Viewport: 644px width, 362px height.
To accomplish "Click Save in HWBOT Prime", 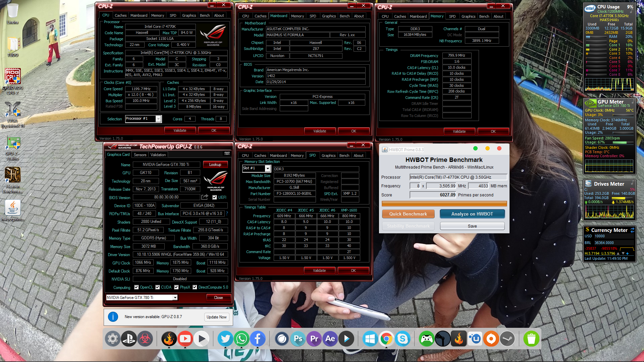I will [472, 226].
